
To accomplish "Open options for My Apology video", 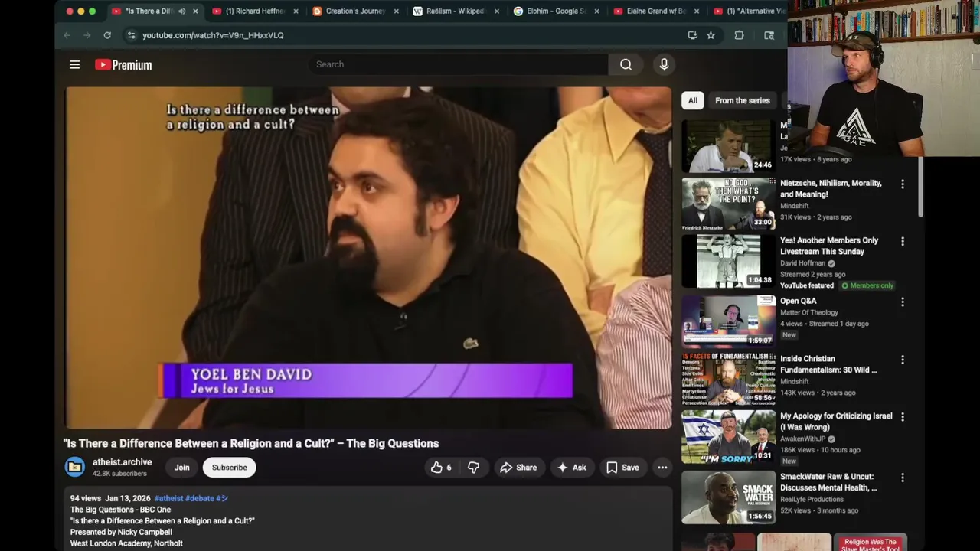I will point(902,417).
